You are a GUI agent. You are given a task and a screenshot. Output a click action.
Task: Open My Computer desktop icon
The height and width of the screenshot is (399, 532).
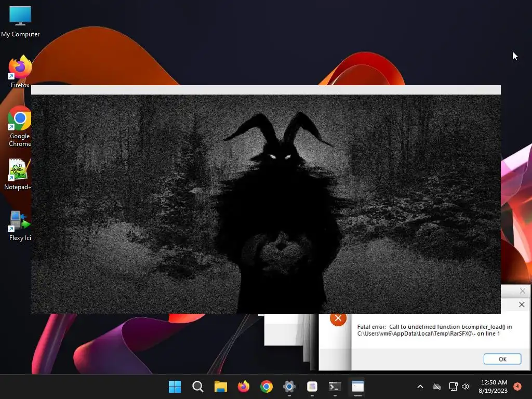(20, 21)
